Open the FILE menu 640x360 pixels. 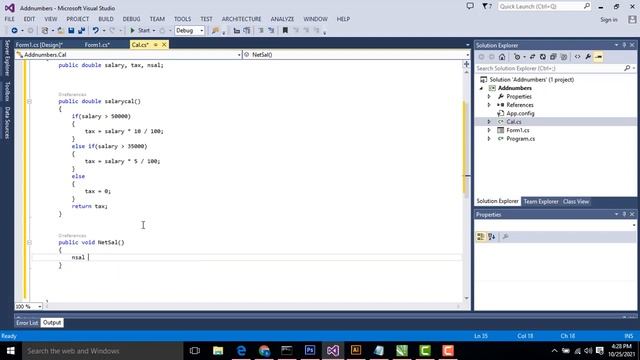pyautogui.click(x=9, y=19)
